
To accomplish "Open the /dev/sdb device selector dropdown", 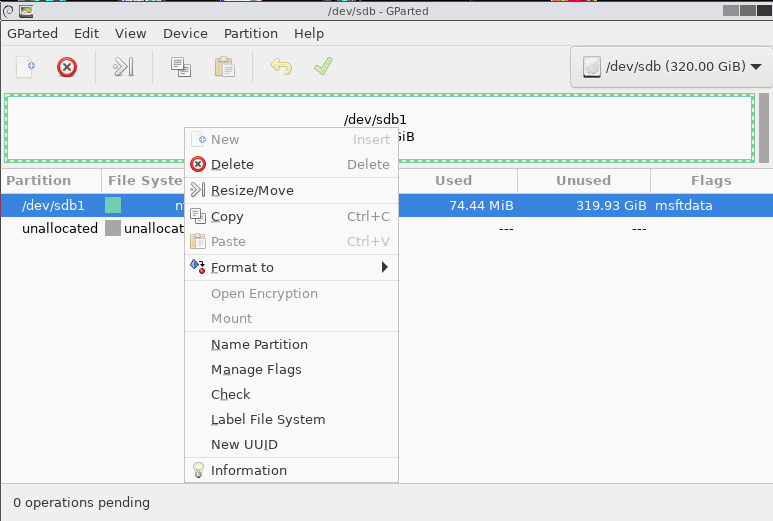I will (x=670, y=67).
